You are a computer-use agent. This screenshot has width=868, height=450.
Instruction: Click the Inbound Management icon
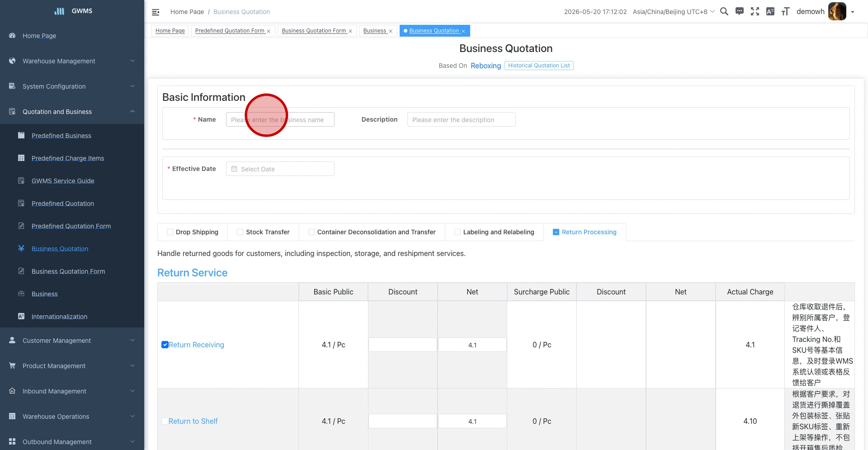(12, 391)
